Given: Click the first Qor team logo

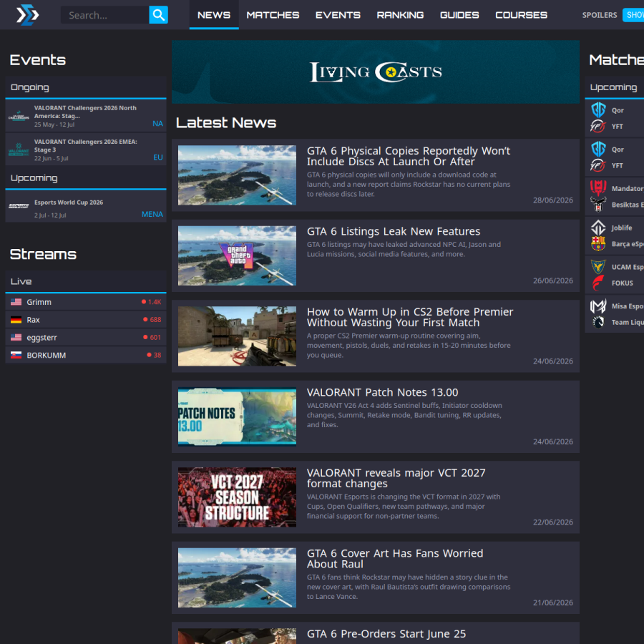Looking at the screenshot, I should click(598, 110).
